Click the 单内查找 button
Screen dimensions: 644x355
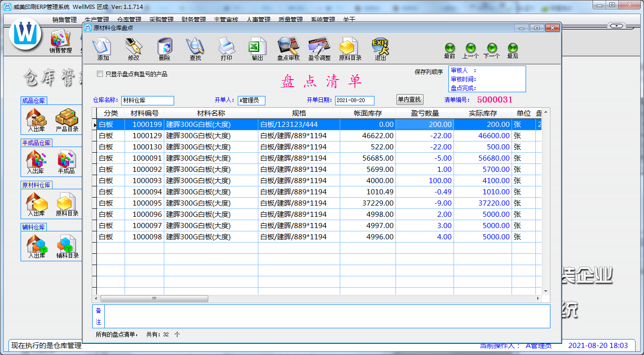coord(410,99)
